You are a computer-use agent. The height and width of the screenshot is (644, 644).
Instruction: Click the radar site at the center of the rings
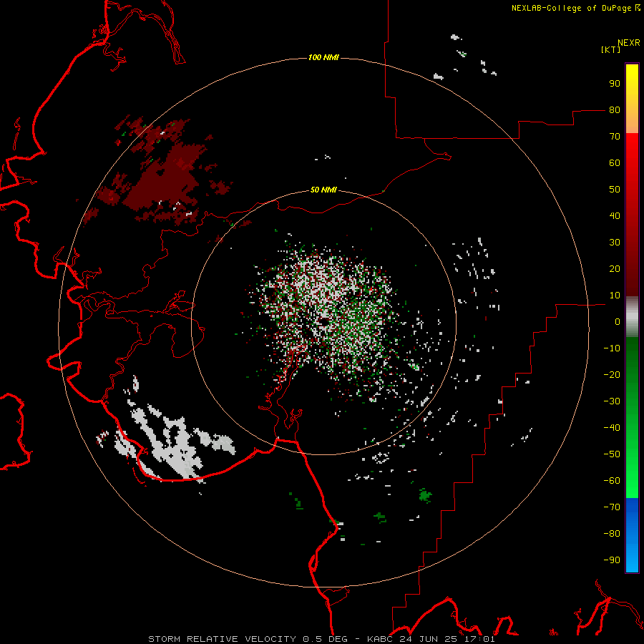click(x=324, y=322)
